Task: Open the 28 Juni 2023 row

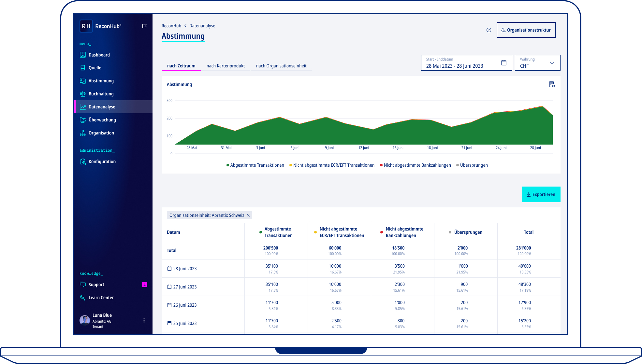Action: click(361, 269)
